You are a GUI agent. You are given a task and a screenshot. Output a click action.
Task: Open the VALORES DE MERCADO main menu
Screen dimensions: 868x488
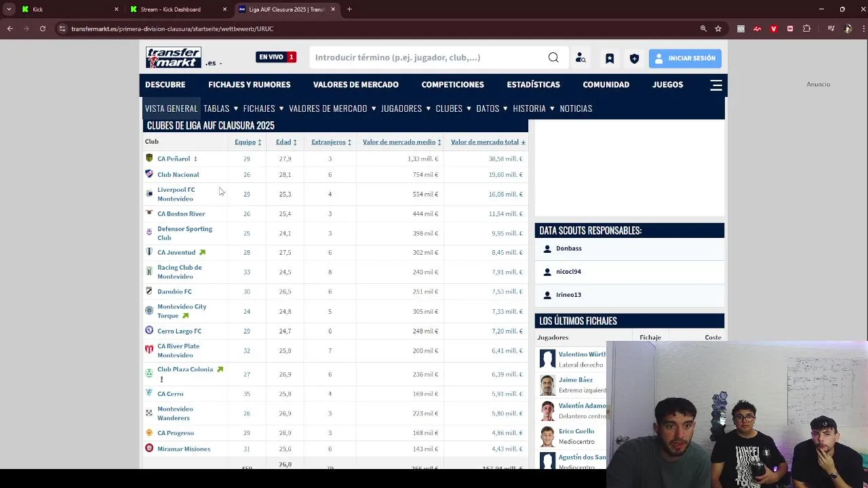tap(355, 85)
